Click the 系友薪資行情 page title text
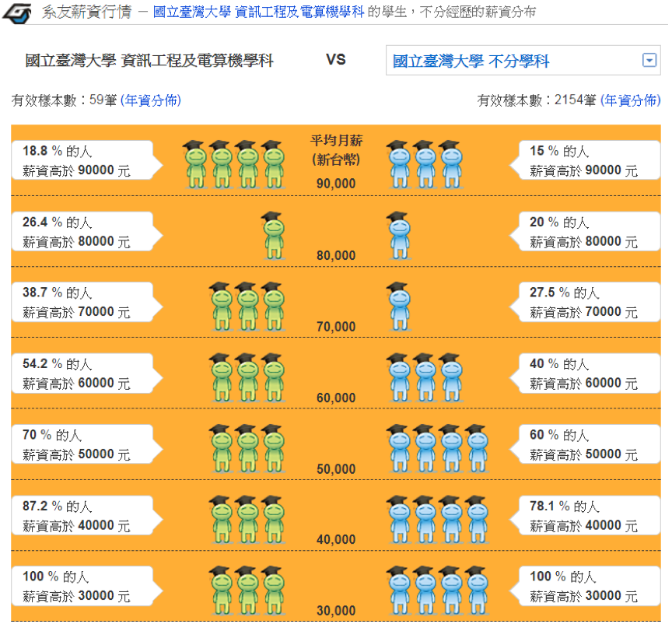This screenshot has height=624, width=672. (86, 12)
